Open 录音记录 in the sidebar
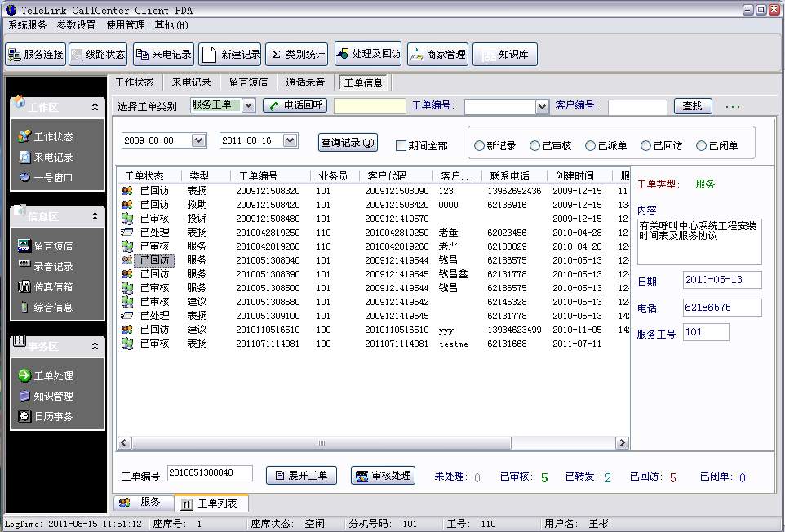This screenshot has height=532, width=785. (x=46, y=266)
